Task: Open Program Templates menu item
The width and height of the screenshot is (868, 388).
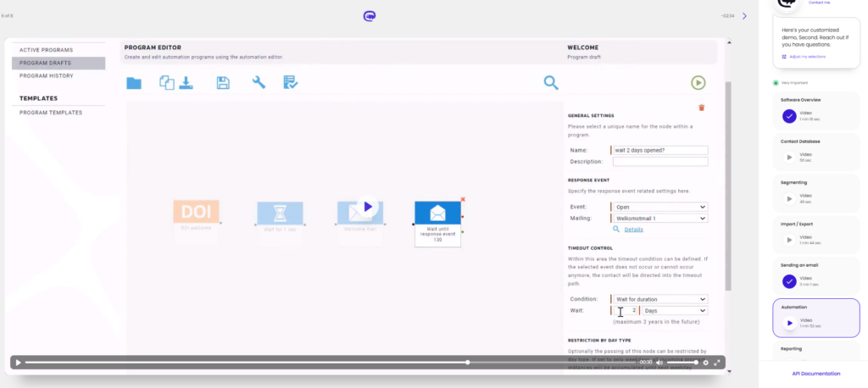Action: point(51,113)
